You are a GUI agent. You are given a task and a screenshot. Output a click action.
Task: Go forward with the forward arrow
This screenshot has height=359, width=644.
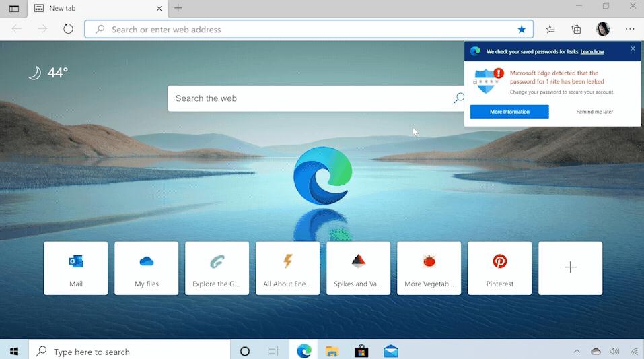pos(42,29)
